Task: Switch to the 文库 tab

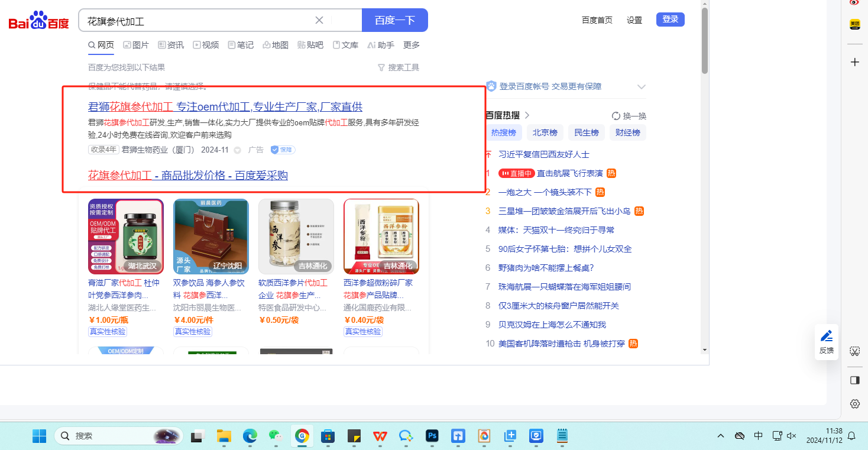Action: [x=345, y=45]
